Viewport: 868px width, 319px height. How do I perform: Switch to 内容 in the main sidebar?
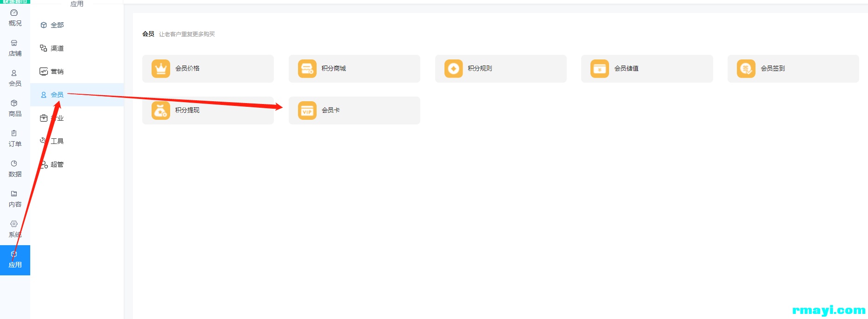(15, 199)
